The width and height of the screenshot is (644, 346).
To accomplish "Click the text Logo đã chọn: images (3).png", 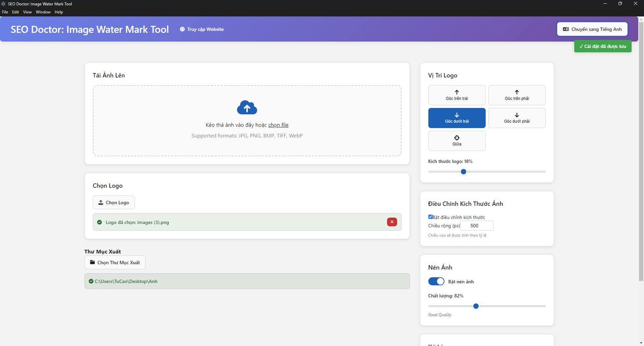I will coord(137,222).
